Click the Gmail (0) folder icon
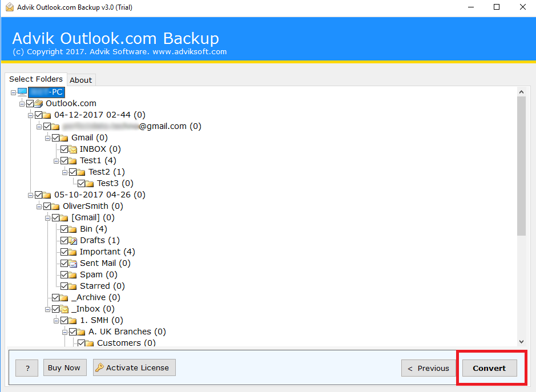This screenshot has height=392, width=536. pos(64,138)
